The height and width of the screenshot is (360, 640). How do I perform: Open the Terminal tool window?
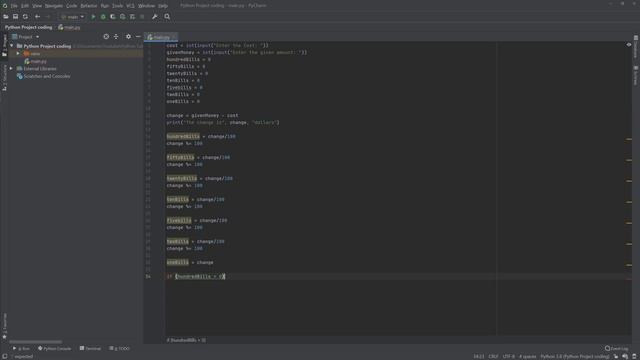pyautogui.click(x=90, y=349)
